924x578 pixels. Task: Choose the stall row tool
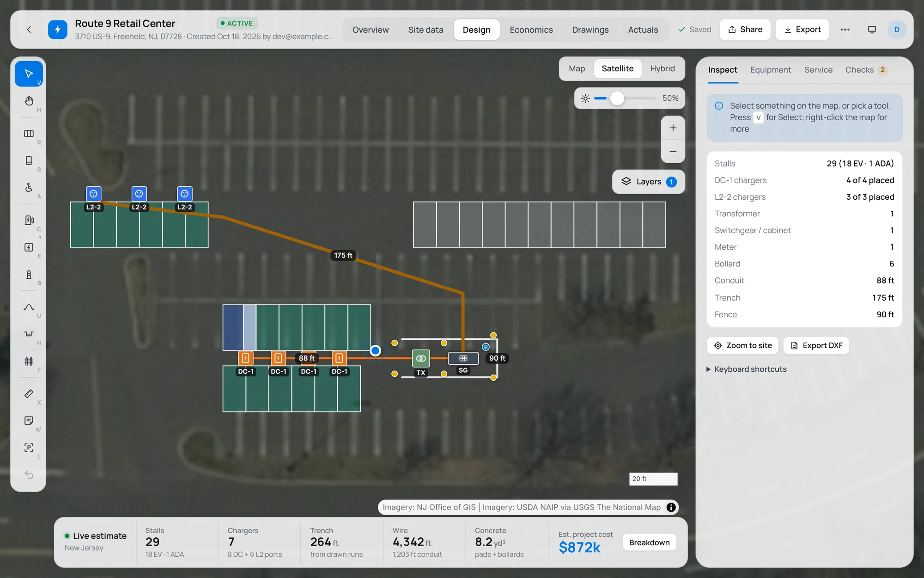(29, 134)
